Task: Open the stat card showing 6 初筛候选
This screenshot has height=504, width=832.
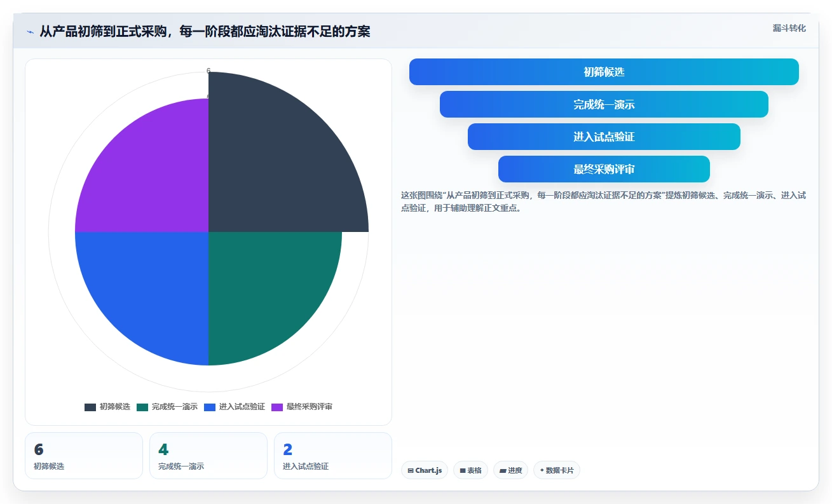Action: (84, 456)
